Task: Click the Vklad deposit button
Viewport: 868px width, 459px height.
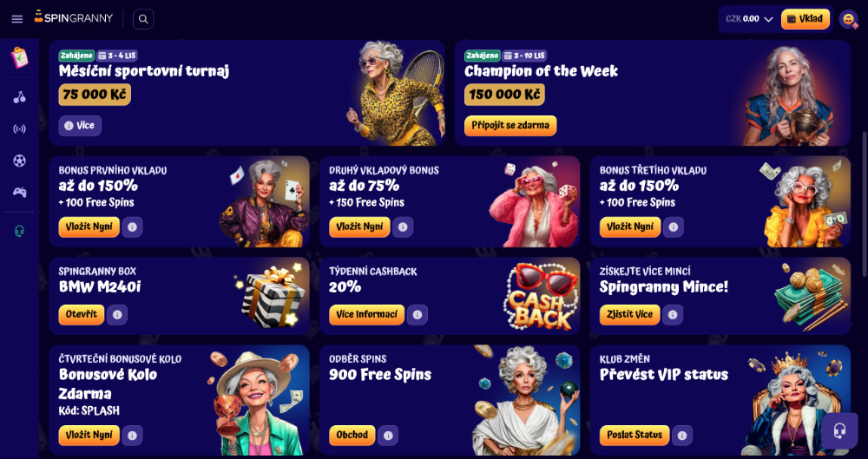Action: point(806,19)
